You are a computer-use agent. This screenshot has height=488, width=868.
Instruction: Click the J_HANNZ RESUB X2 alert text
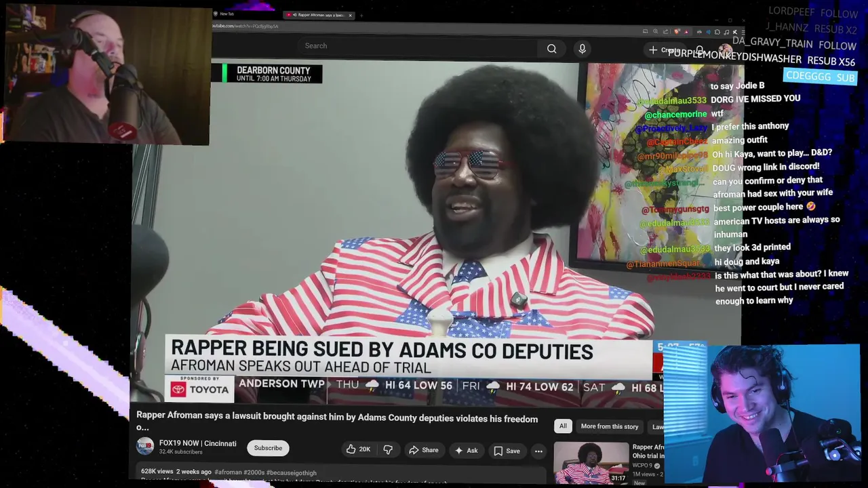[812, 28]
